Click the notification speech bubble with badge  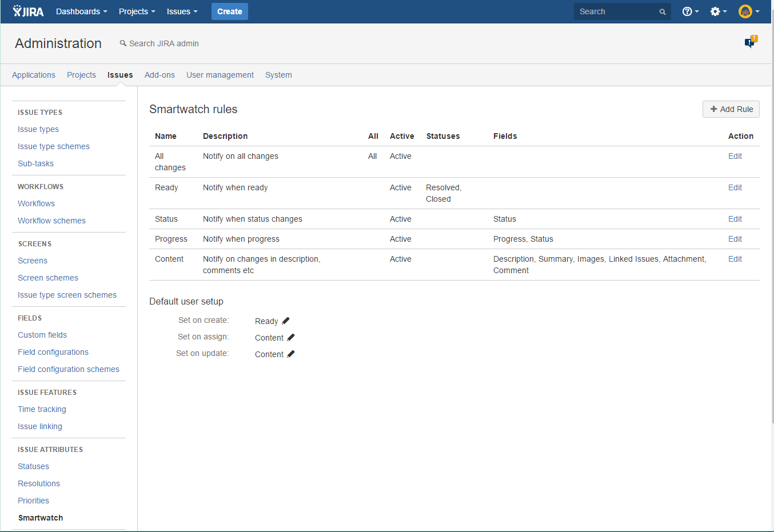749,42
